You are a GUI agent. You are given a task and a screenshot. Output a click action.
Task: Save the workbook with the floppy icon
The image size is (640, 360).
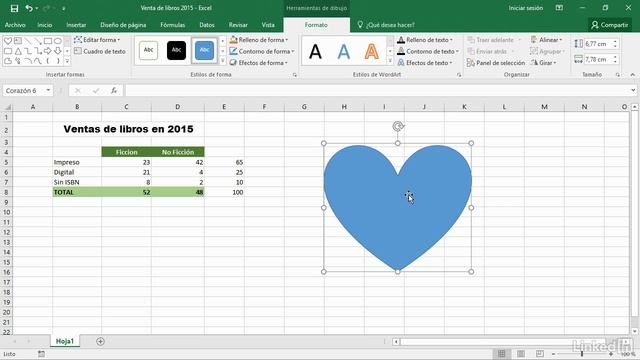click(x=14, y=8)
